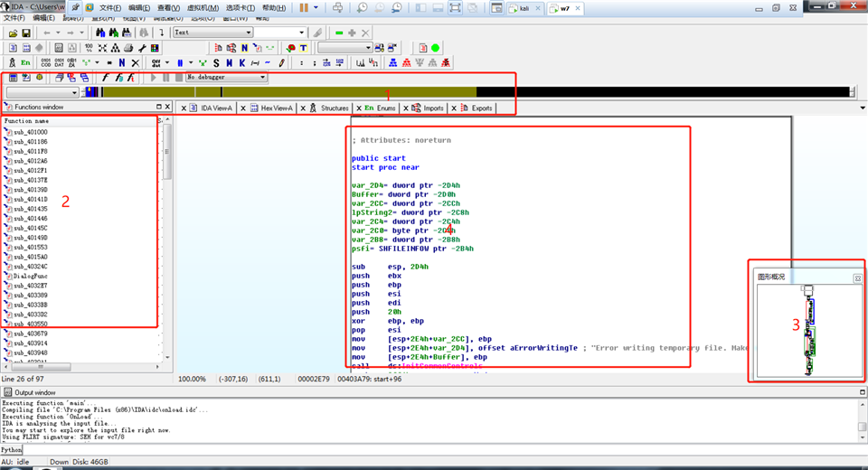This screenshot has height=470, width=868.
Task: Click the yellow N icon in second toolbar row
Action: [x=244, y=48]
